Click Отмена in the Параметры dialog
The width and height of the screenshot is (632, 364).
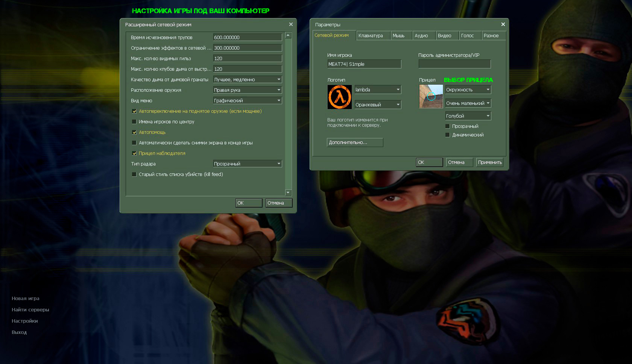click(459, 162)
